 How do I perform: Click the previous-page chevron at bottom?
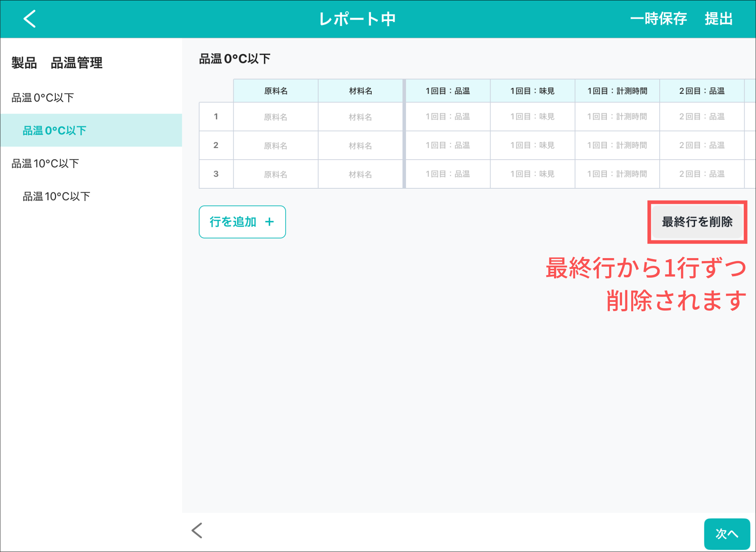pyautogui.click(x=197, y=531)
